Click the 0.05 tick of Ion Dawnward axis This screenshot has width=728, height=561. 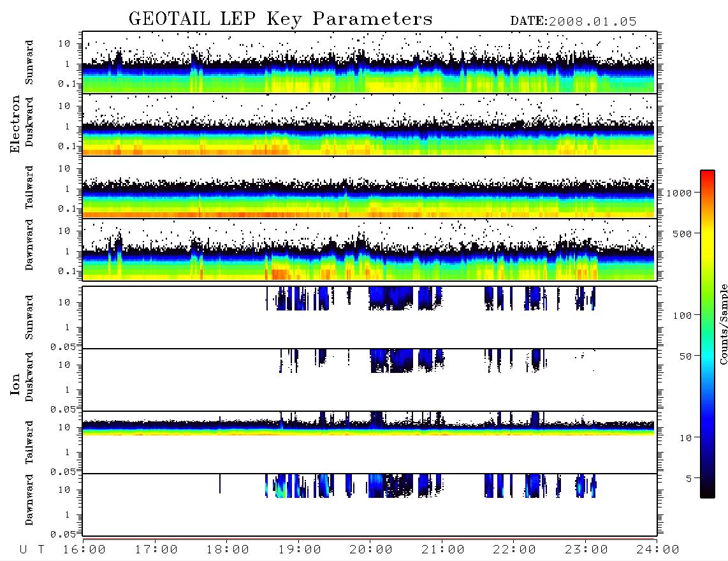62,534
